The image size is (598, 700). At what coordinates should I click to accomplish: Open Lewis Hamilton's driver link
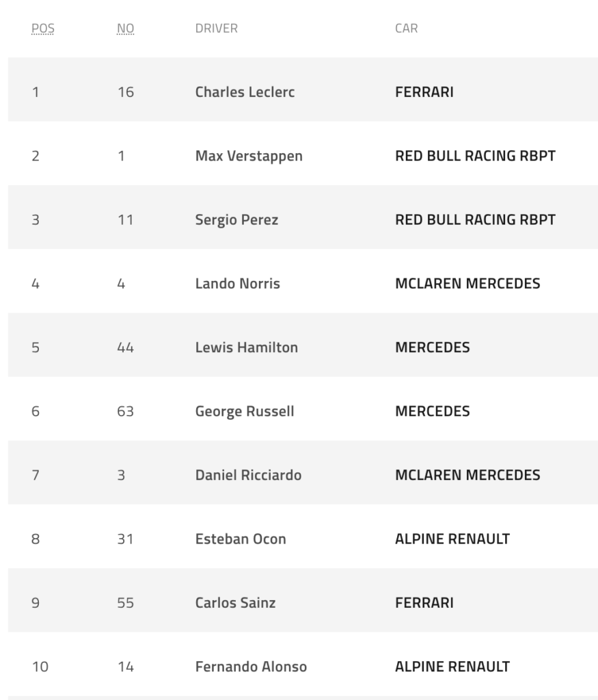tap(246, 347)
